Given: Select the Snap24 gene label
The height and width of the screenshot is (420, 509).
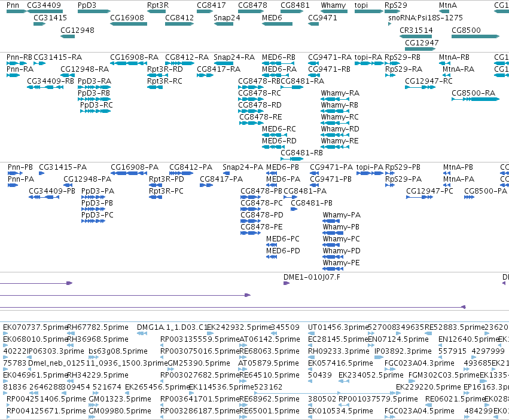Looking at the screenshot, I should coord(227,17).
